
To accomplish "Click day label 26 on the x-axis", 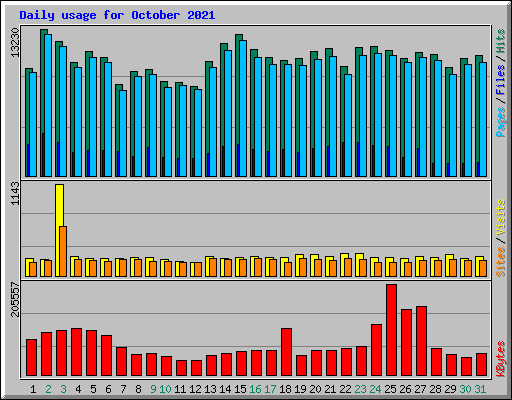I will tap(405, 389).
